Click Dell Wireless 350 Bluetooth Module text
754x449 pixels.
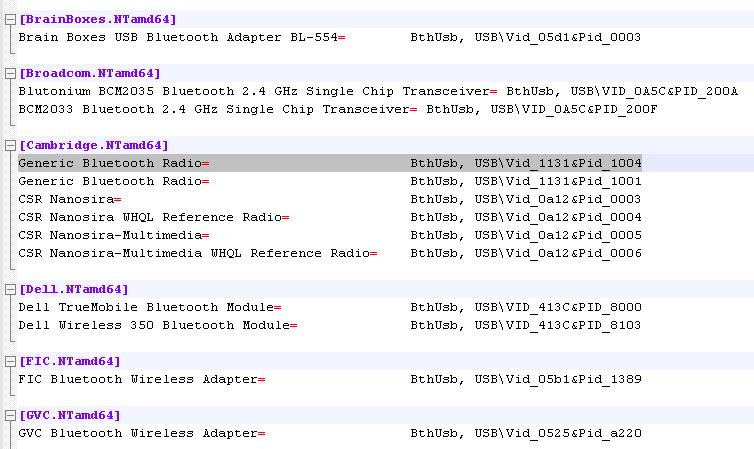click(154, 325)
